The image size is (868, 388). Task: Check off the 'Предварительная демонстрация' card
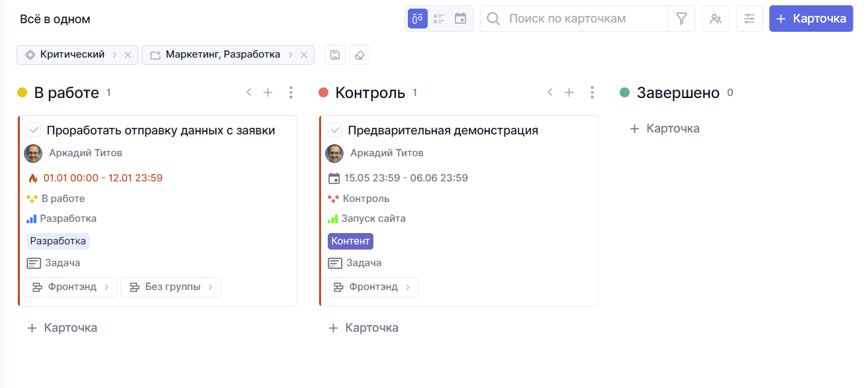coord(336,130)
